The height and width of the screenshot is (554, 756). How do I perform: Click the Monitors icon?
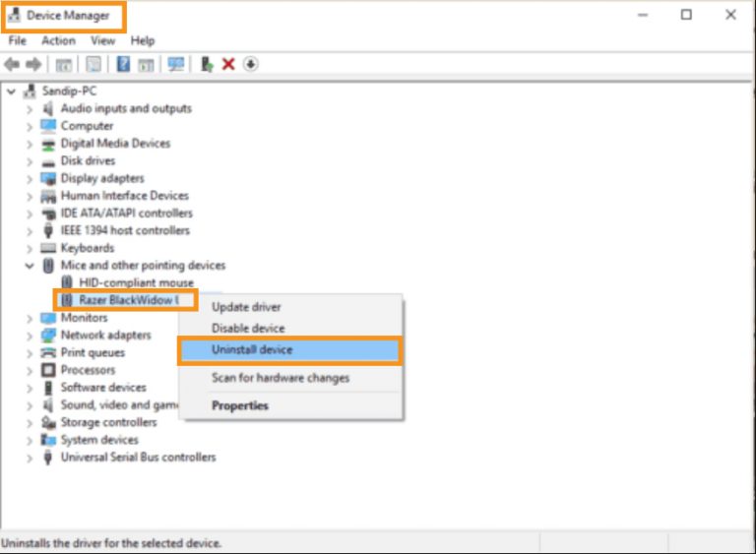48,318
